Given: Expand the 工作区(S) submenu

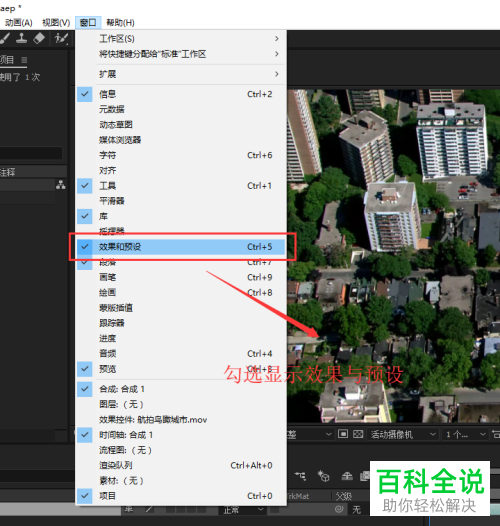Looking at the screenshot, I should click(x=181, y=39).
